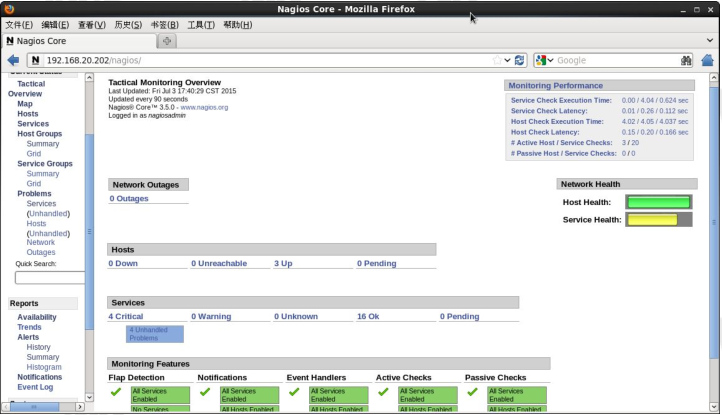
Task: Open Service Groups in sidebar
Action: (45, 164)
